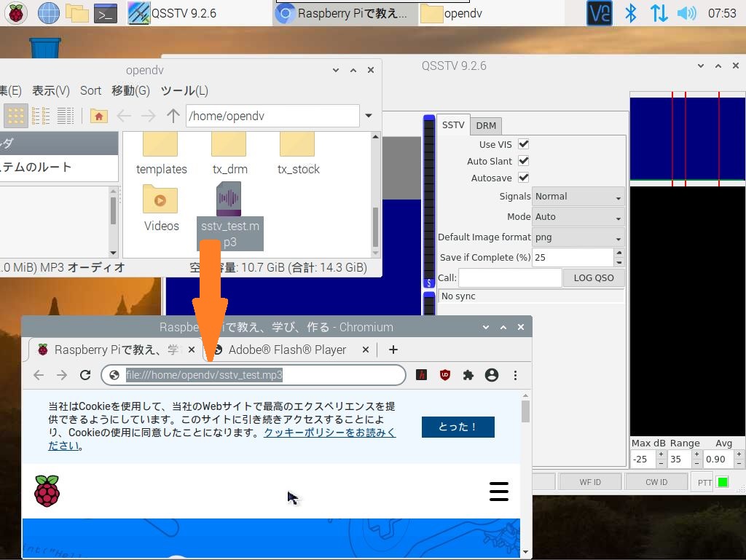Switch to the DRM tab
This screenshot has width=746, height=560.
(x=486, y=125)
